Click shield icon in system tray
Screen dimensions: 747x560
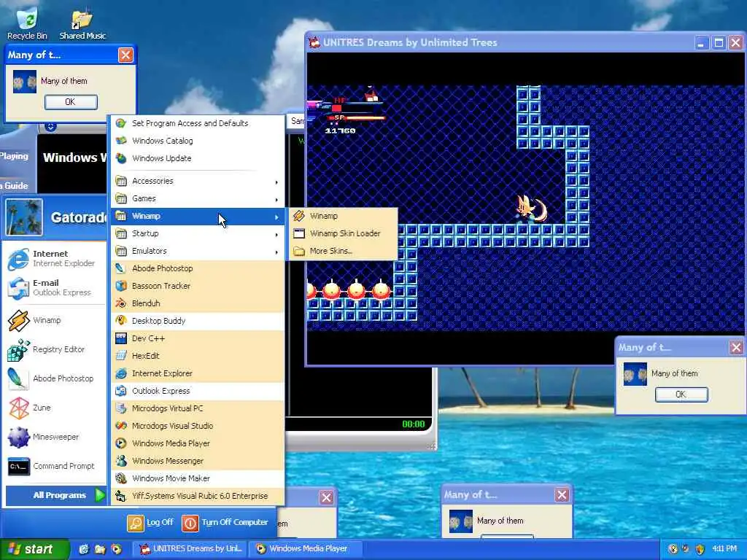click(x=700, y=549)
